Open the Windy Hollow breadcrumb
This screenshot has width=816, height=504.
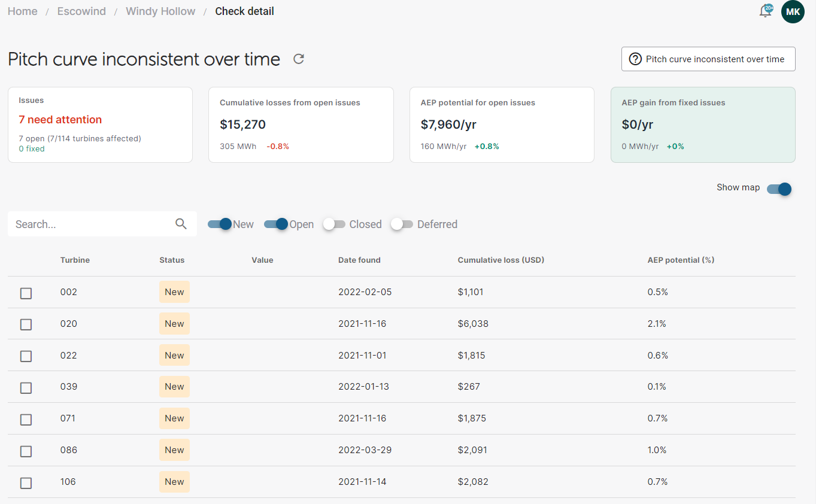click(160, 11)
